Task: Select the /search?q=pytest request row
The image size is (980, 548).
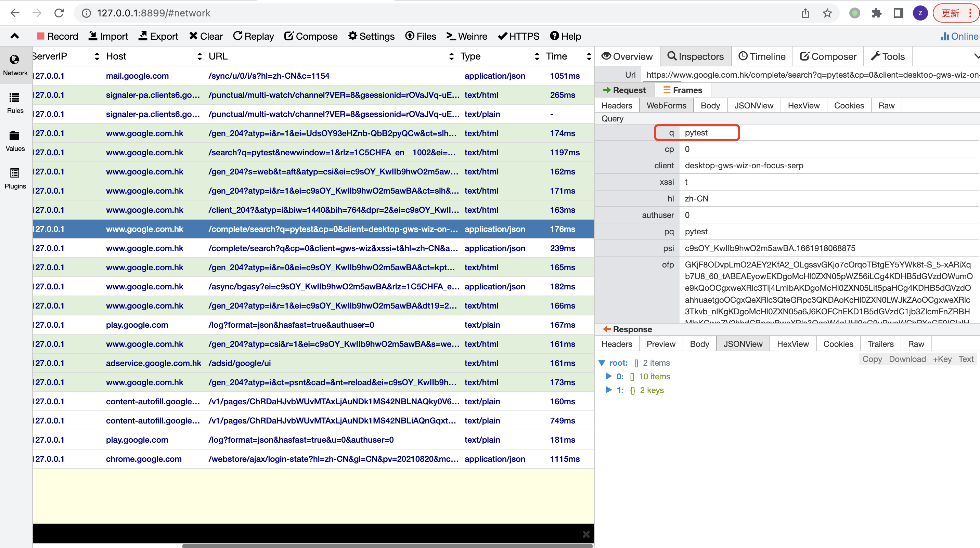Action: (313, 152)
